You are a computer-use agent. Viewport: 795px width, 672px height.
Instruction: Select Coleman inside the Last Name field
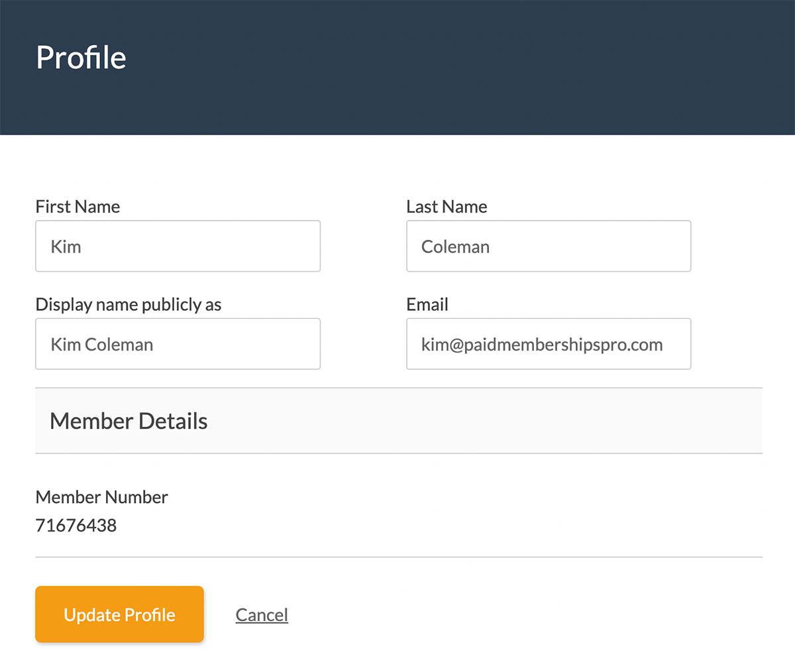455,246
